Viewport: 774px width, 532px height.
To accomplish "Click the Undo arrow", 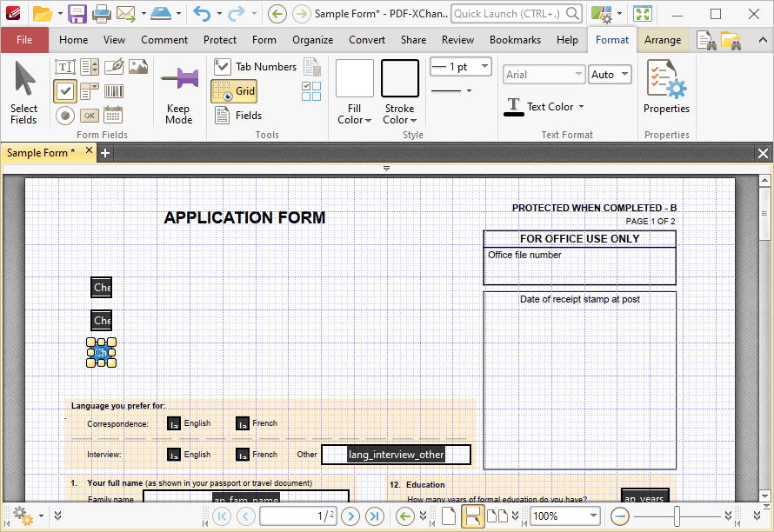I will click(202, 14).
